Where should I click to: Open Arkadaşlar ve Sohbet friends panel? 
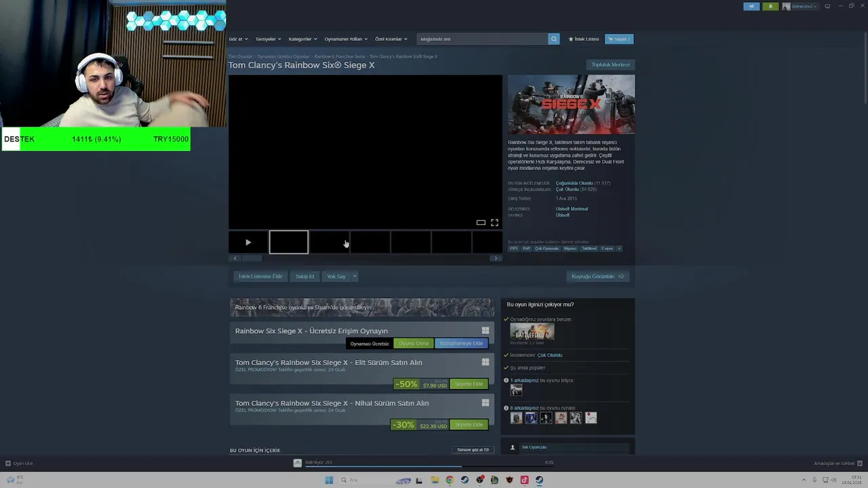click(x=838, y=463)
